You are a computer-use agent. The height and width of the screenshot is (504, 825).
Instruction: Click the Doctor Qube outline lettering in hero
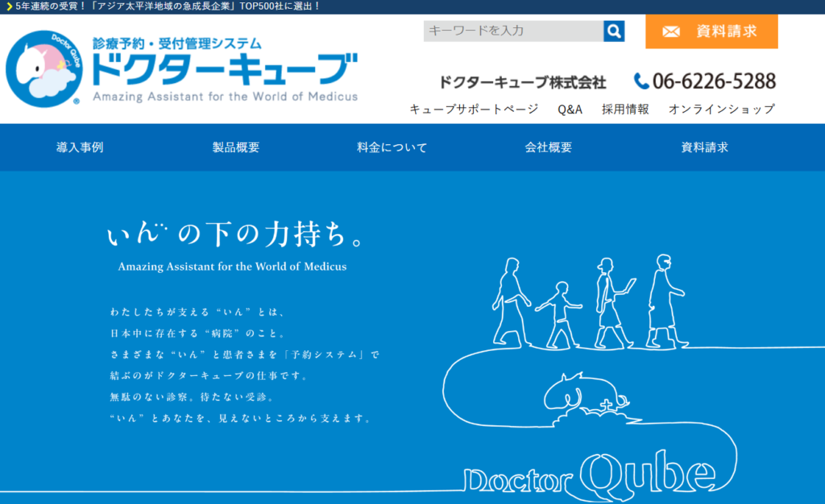[591, 476]
